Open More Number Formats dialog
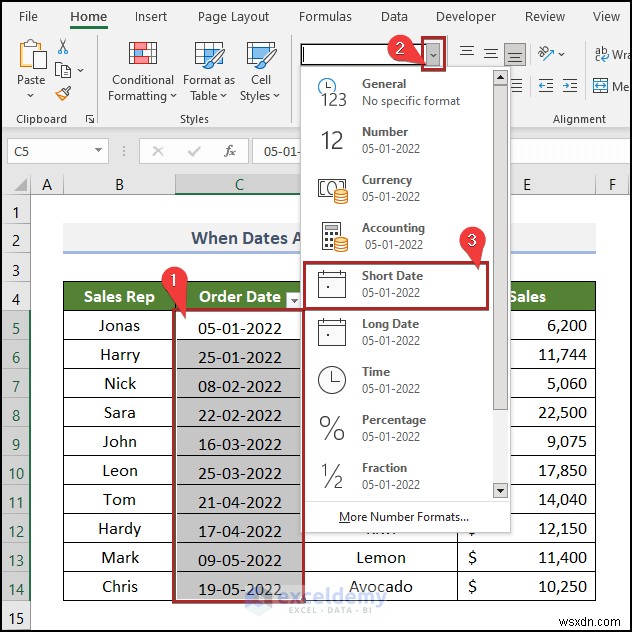This screenshot has height=632, width=632. 404,517
